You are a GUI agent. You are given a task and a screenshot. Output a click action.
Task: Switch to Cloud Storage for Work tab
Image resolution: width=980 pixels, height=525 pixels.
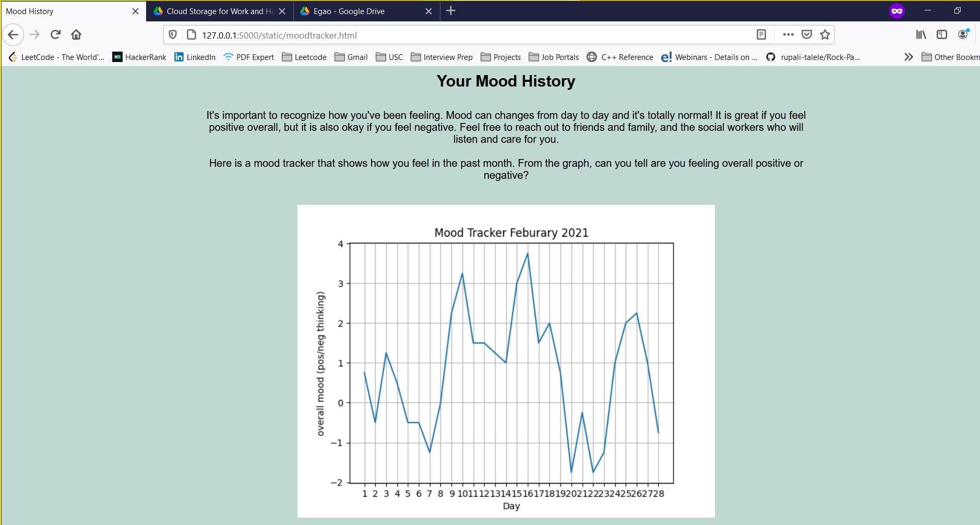(x=220, y=11)
